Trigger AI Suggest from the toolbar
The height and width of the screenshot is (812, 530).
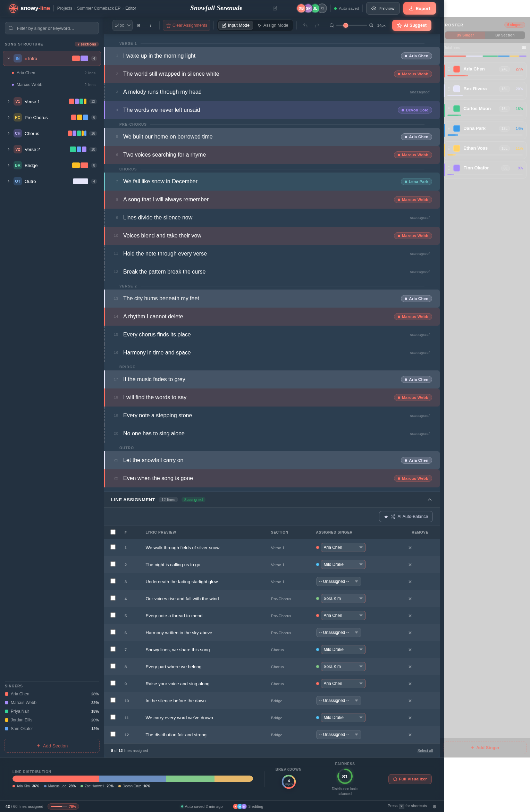[x=412, y=25]
